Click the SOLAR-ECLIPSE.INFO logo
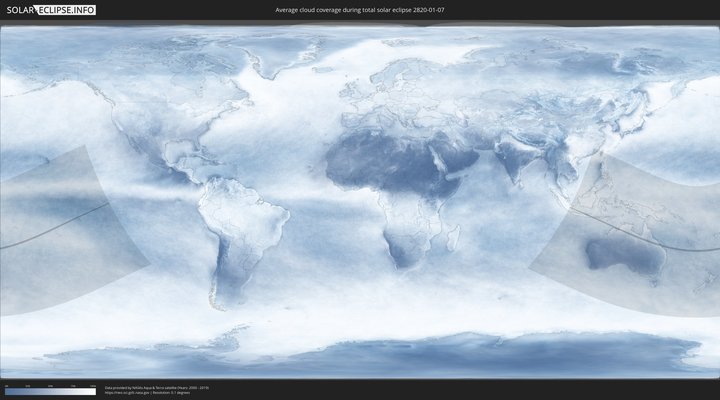Image resolution: width=720 pixels, height=400 pixels. click(51, 10)
